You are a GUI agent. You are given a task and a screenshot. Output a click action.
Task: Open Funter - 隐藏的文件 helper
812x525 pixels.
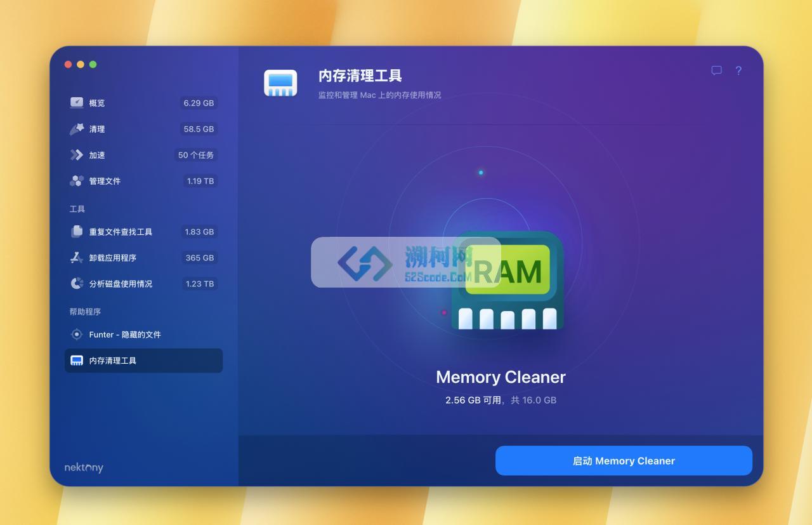(143, 335)
